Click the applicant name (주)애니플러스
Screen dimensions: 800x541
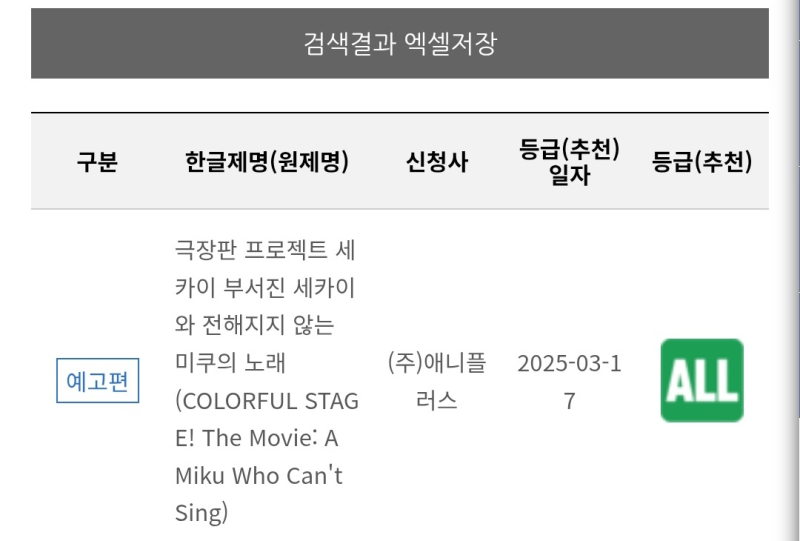click(437, 363)
